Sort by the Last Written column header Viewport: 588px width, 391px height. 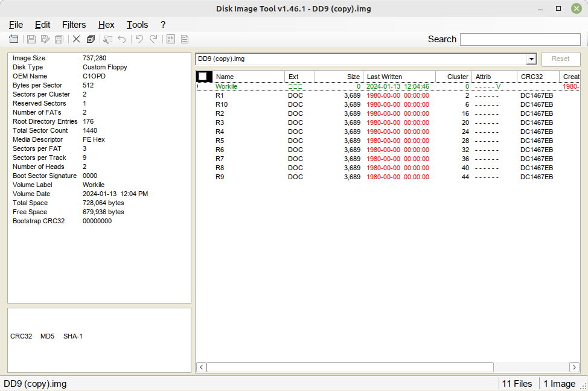coord(399,77)
